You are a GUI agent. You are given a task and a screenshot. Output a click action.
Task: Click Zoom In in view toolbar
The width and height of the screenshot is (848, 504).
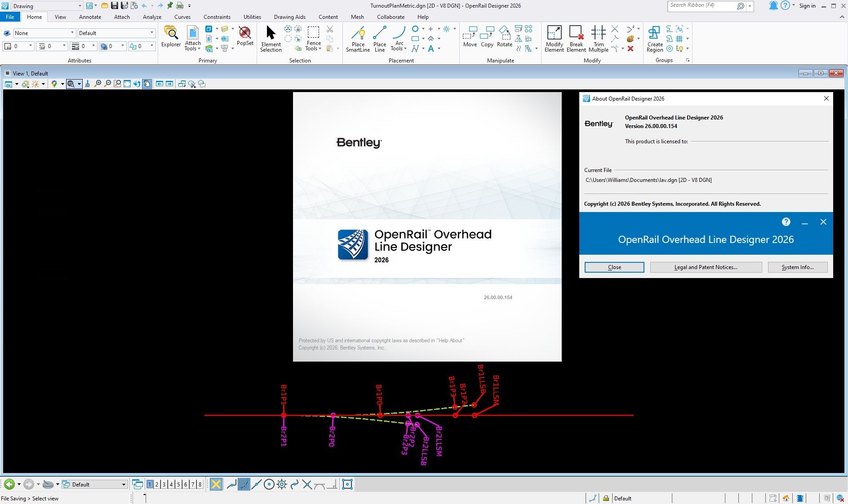pos(98,84)
